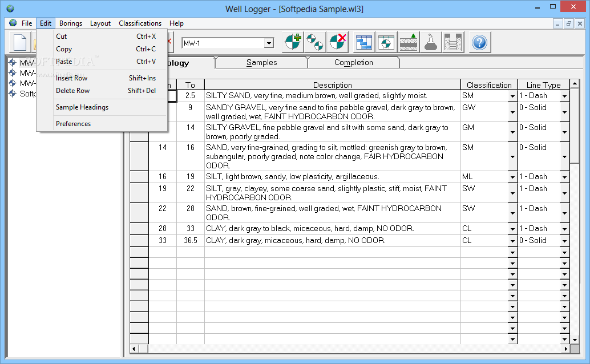Screen dimensions: 590x364
Task: Click the Classification column header
Action: pos(489,85)
